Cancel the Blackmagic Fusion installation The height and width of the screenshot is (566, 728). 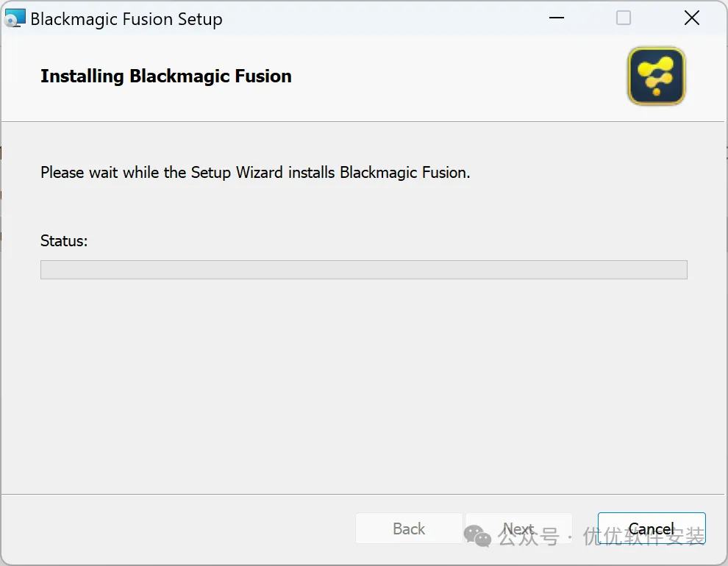click(x=652, y=529)
